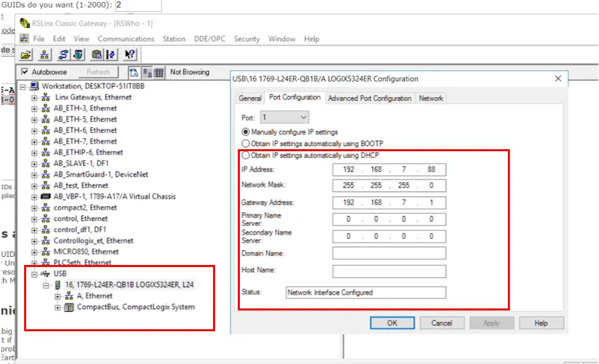Collapse the 1769-L24ER-QB1B controller node

click(46, 285)
